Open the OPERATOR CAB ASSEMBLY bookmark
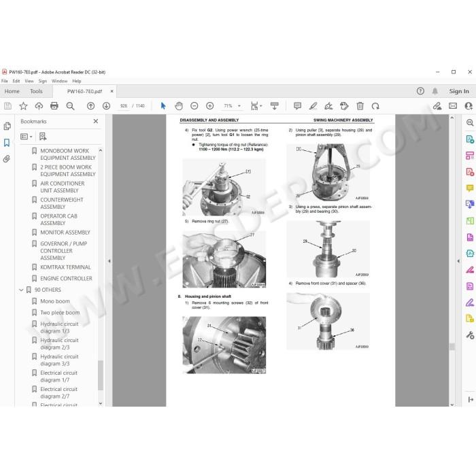Screen dimensions: 476x476 (58, 220)
